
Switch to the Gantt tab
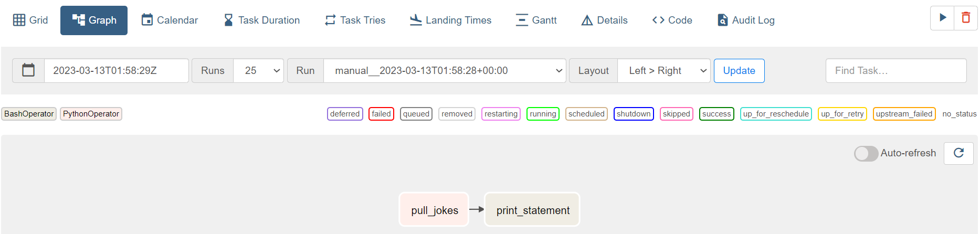[x=536, y=20]
